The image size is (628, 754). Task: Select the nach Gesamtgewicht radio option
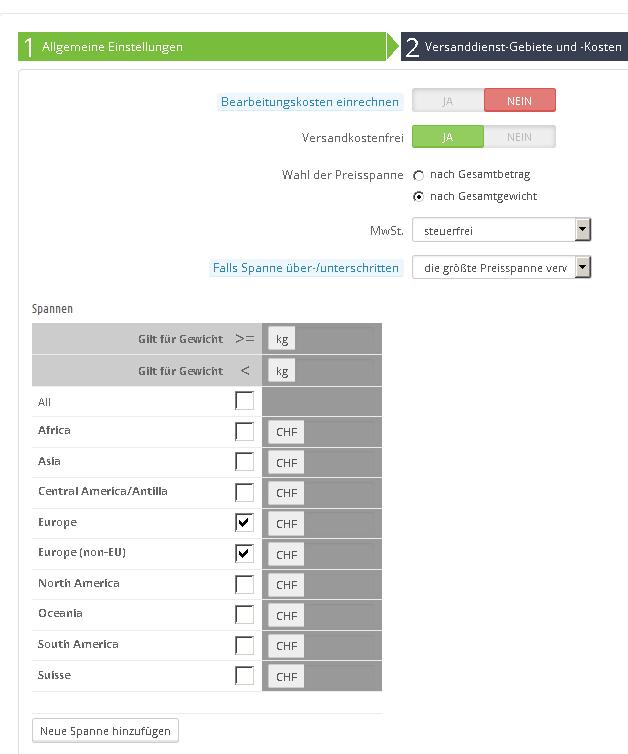(419, 197)
